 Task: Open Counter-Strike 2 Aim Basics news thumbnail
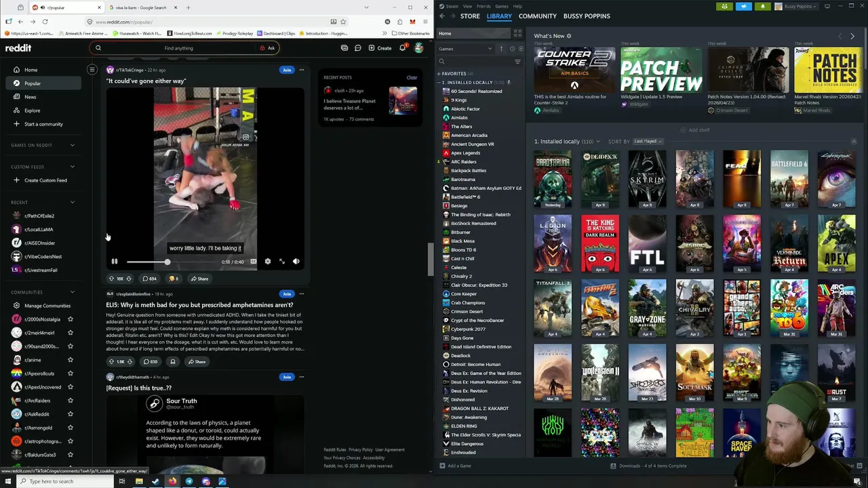click(574, 69)
